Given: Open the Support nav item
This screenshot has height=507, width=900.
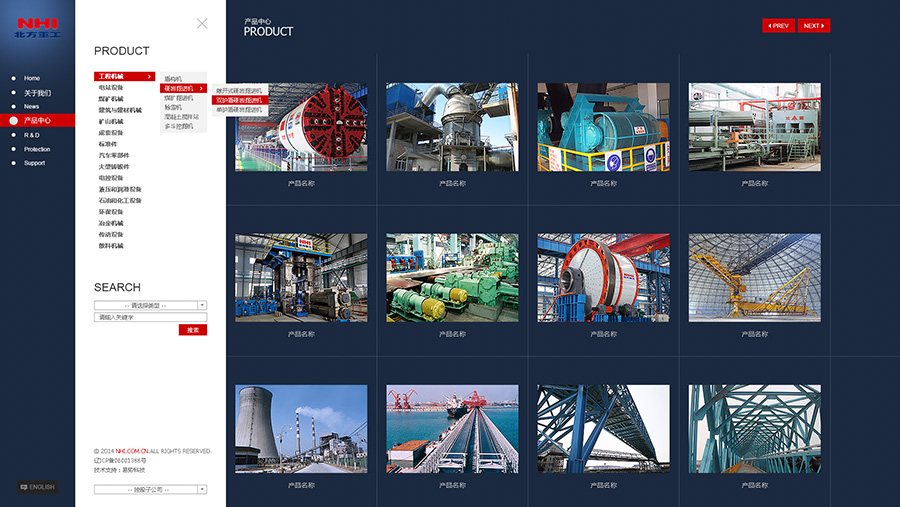Looking at the screenshot, I should 34,163.
